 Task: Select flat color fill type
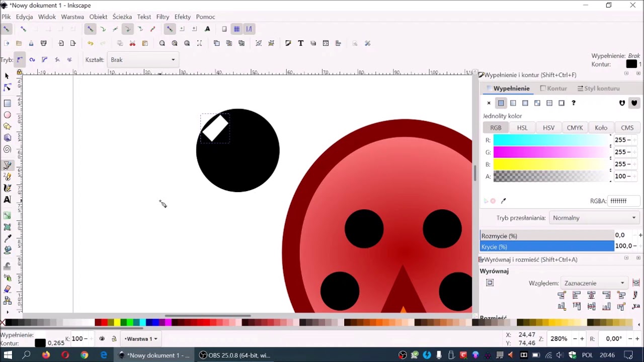501,103
